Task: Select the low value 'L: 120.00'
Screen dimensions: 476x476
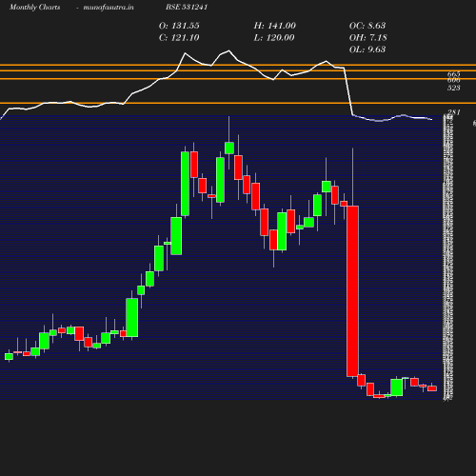Action: coord(274,38)
